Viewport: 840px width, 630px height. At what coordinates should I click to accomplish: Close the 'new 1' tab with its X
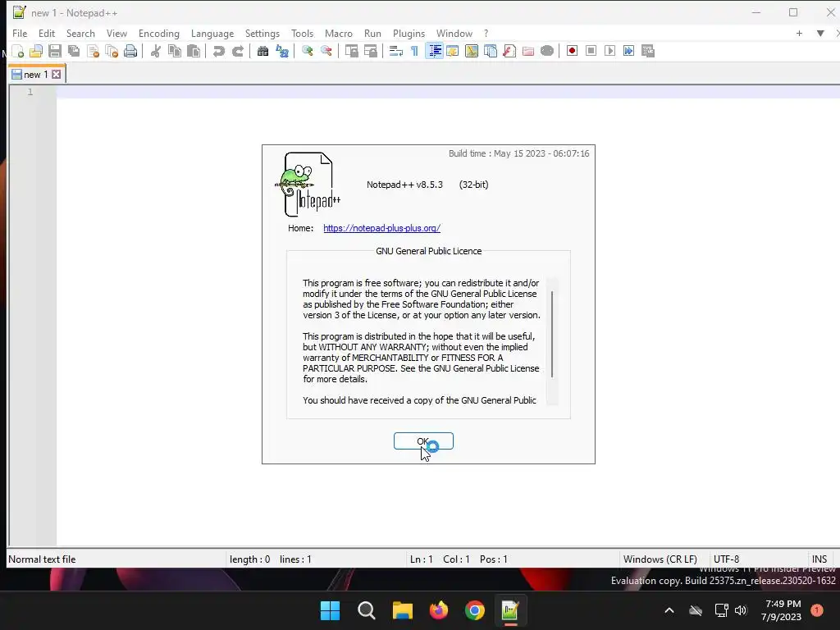pyautogui.click(x=57, y=75)
